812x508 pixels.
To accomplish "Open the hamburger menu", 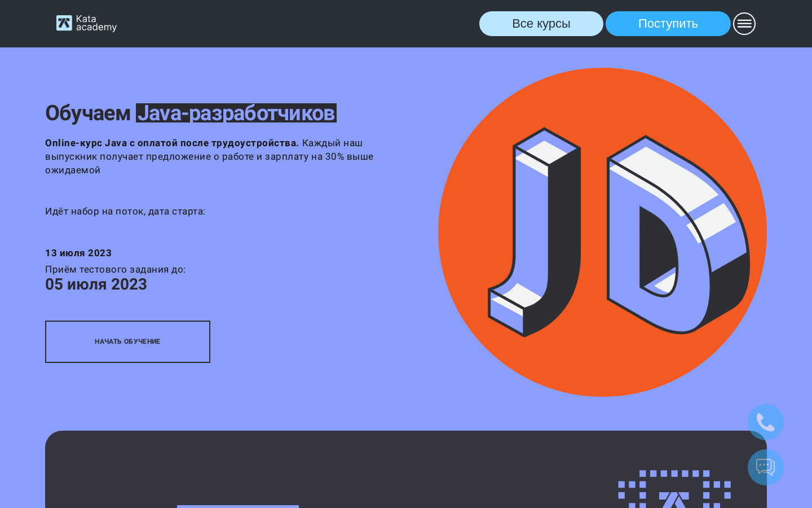I will point(744,24).
